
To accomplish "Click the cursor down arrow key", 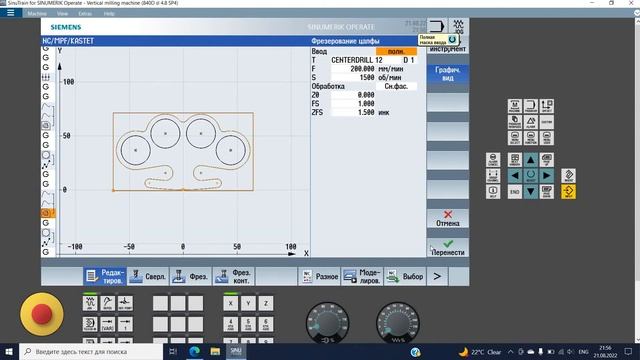I will 531,191.
